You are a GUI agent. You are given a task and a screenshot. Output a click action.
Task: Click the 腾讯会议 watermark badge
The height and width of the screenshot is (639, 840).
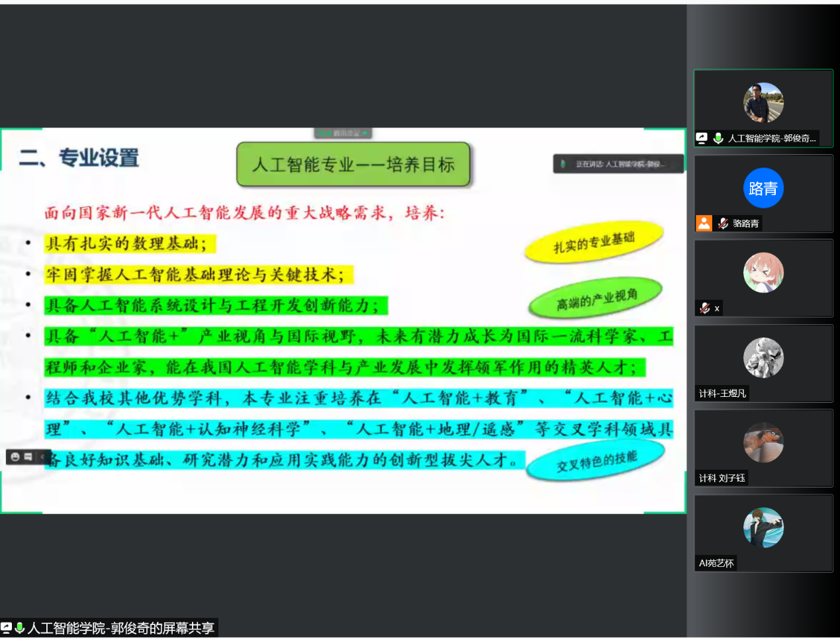[x=344, y=133]
